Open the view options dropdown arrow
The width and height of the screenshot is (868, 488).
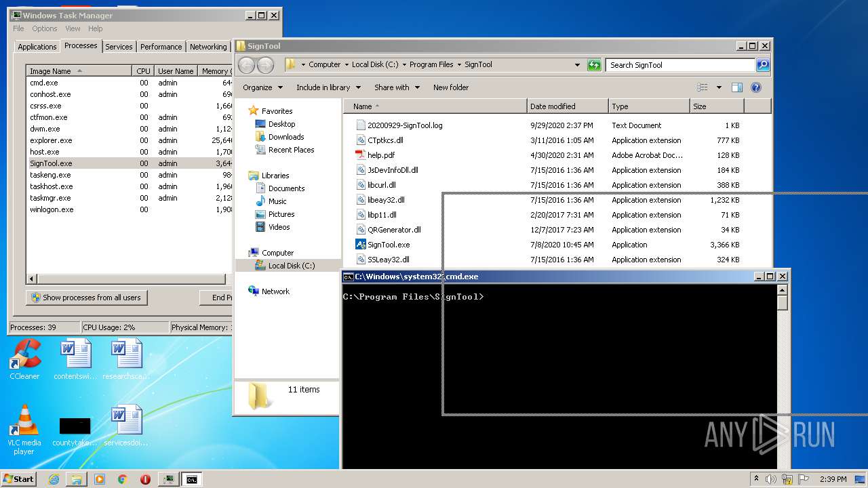pos(719,87)
